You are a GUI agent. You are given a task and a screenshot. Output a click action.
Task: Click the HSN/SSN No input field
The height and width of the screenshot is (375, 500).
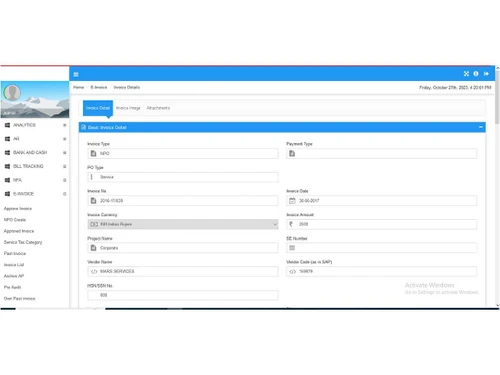click(183, 295)
